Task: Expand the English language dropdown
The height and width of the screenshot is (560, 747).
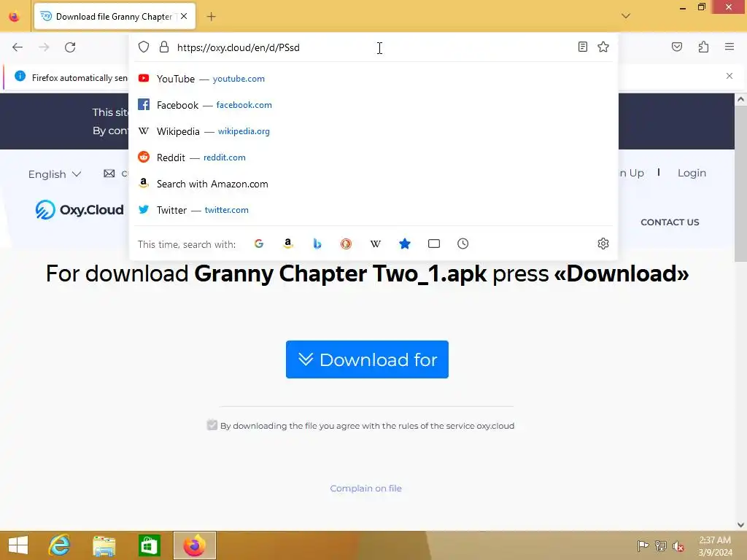Action: (x=54, y=174)
